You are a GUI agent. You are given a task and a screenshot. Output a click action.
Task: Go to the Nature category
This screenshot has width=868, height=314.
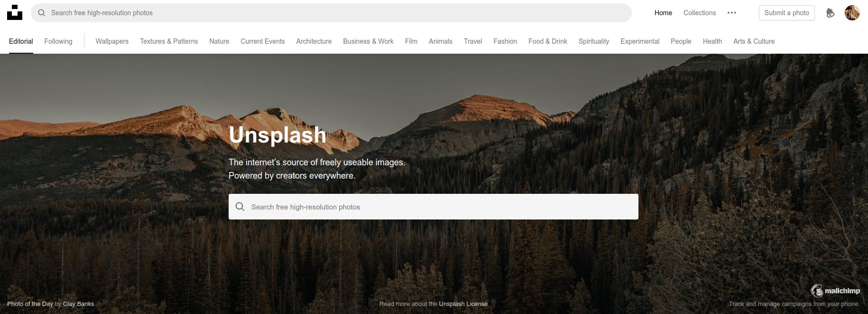[219, 41]
